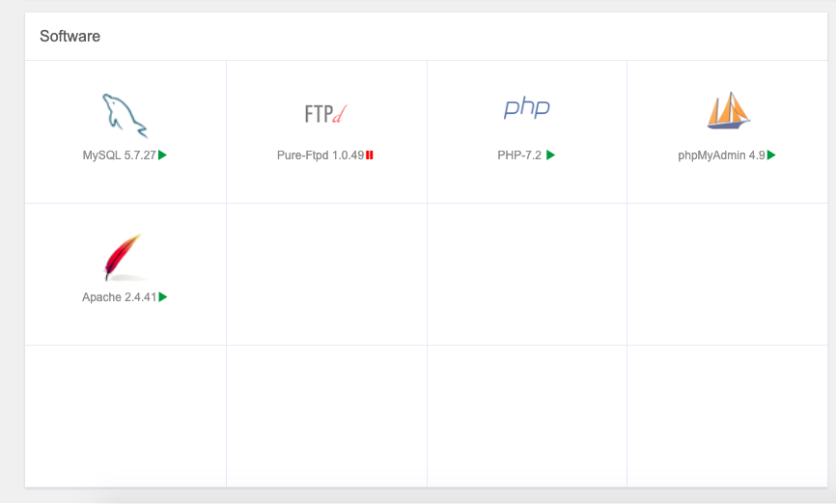Open the Pure-Ftpd 1.0.49 text link
Screen dimensions: 836x504
point(320,155)
